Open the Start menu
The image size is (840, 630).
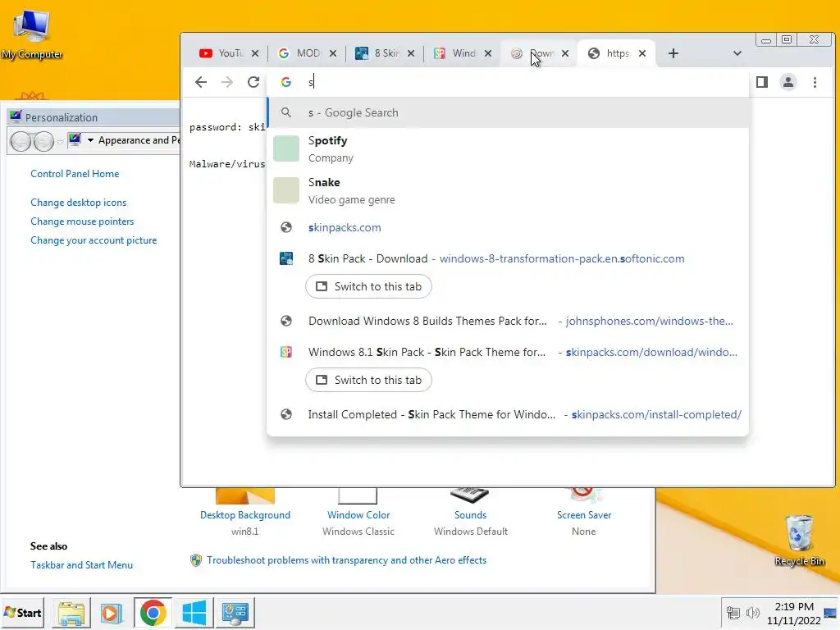[22, 612]
